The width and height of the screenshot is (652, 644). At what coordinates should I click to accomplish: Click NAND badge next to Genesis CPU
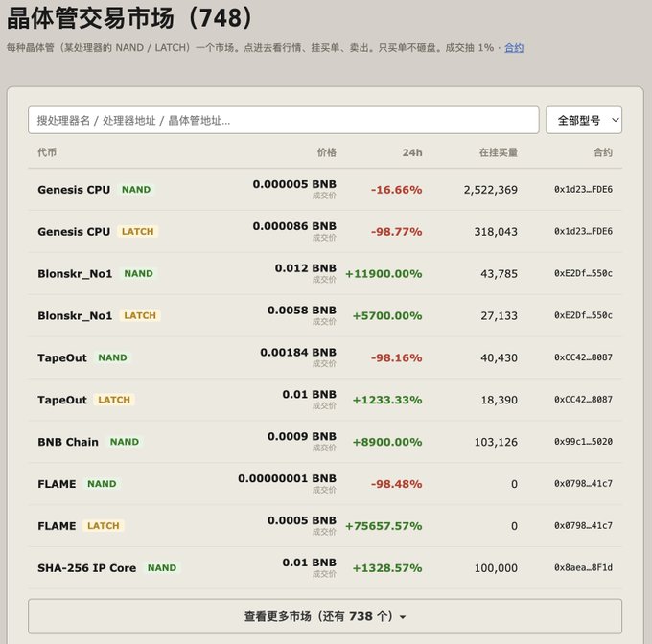[136, 190]
